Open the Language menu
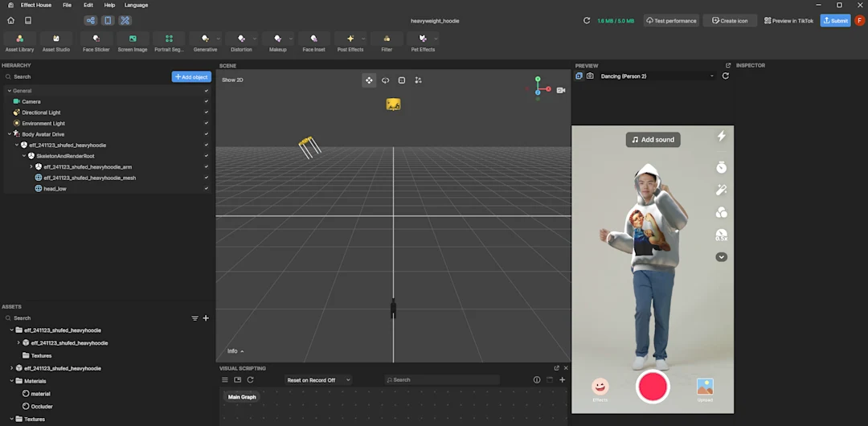This screenshot has width=868, height=426. [x=136, y=5]
